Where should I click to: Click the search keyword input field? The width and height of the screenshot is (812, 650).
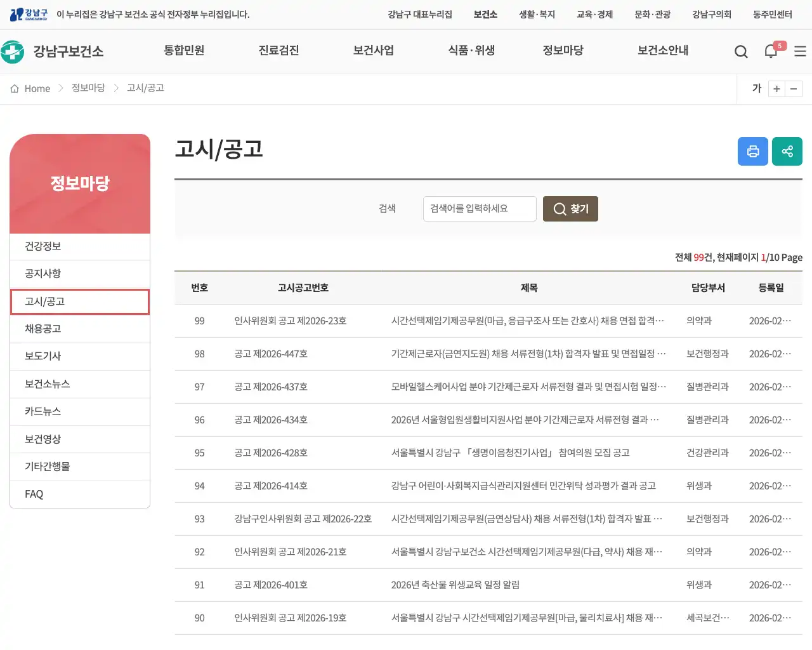point(480,208)
